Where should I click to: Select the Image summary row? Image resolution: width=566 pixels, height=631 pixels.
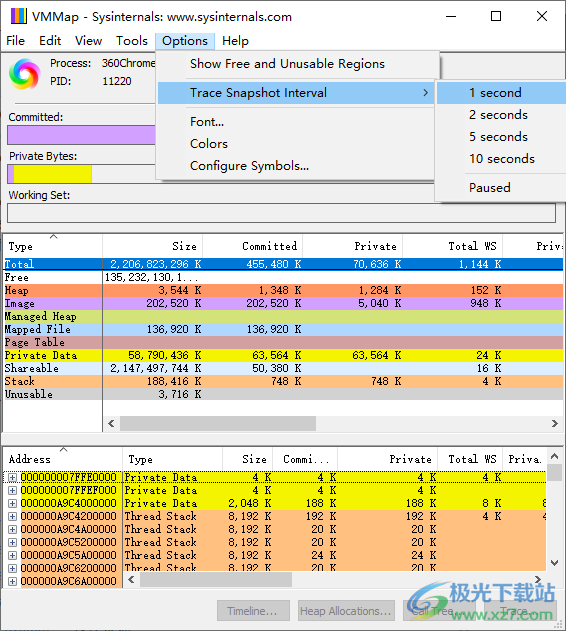click(283, 303)
